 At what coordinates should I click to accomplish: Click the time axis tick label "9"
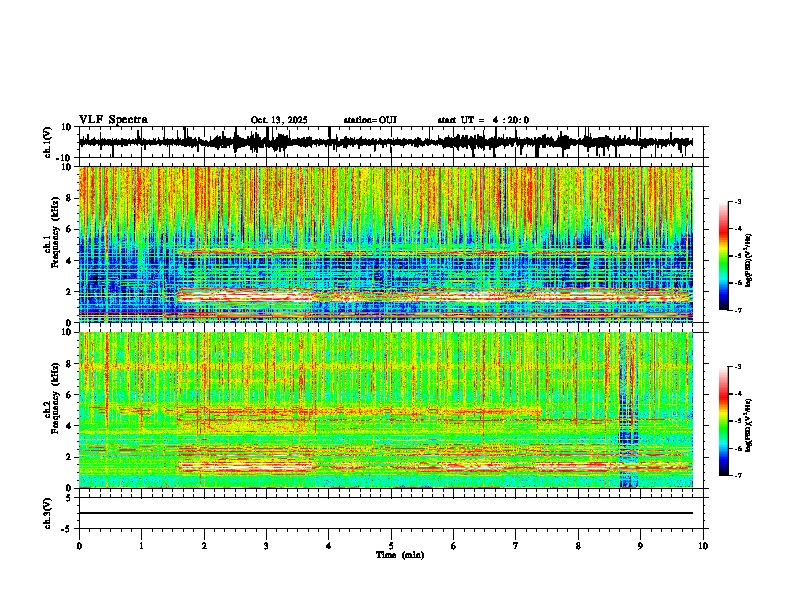click(640, 546)
